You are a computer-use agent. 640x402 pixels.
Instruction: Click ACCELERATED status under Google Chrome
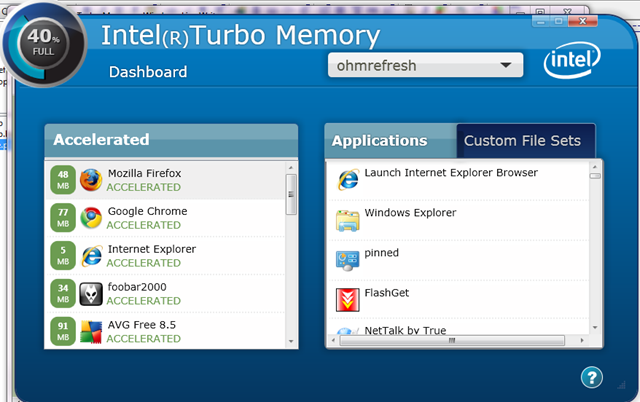point(144,225)
